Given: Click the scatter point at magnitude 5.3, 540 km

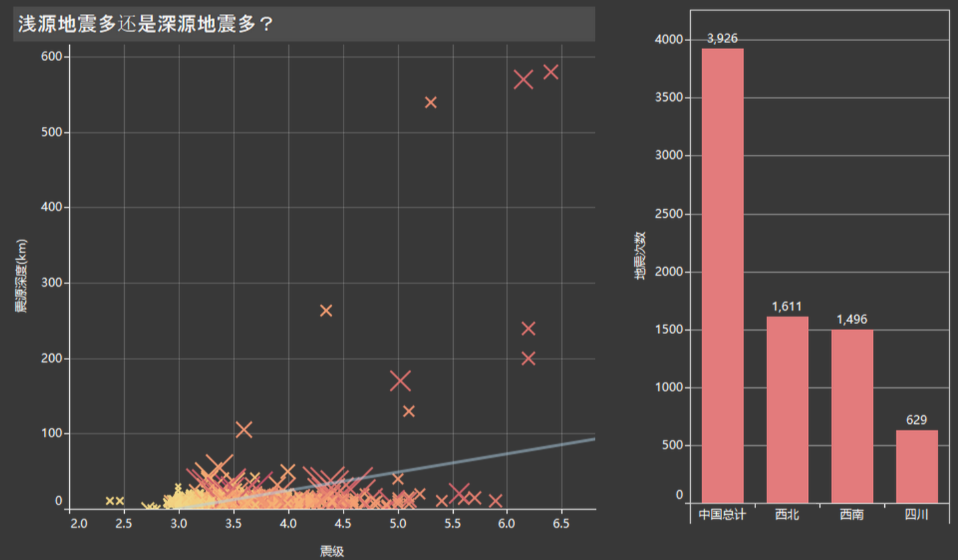Looking at the screenshot, I should pos(431,102).
